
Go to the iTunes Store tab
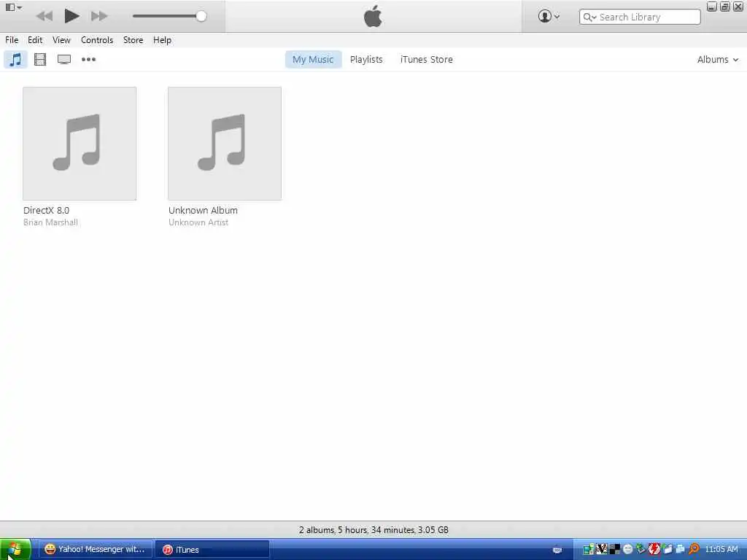426,60
